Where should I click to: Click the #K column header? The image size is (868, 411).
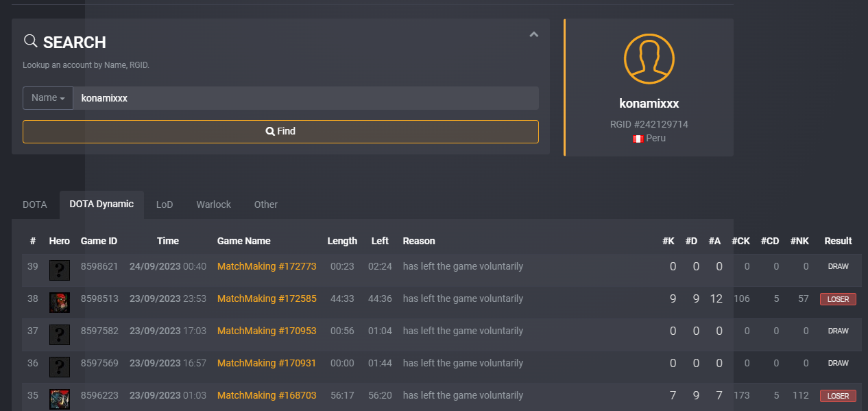(x=668, y=241)
